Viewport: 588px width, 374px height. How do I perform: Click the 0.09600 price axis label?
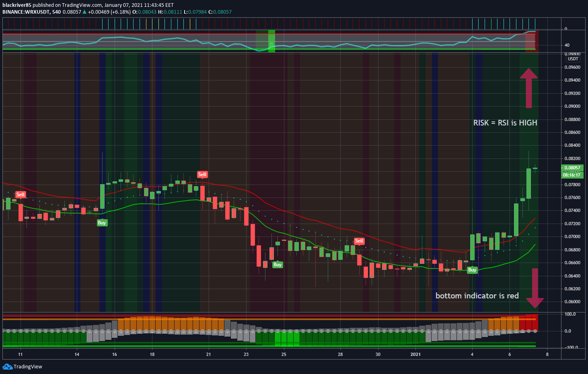point(572,67)
